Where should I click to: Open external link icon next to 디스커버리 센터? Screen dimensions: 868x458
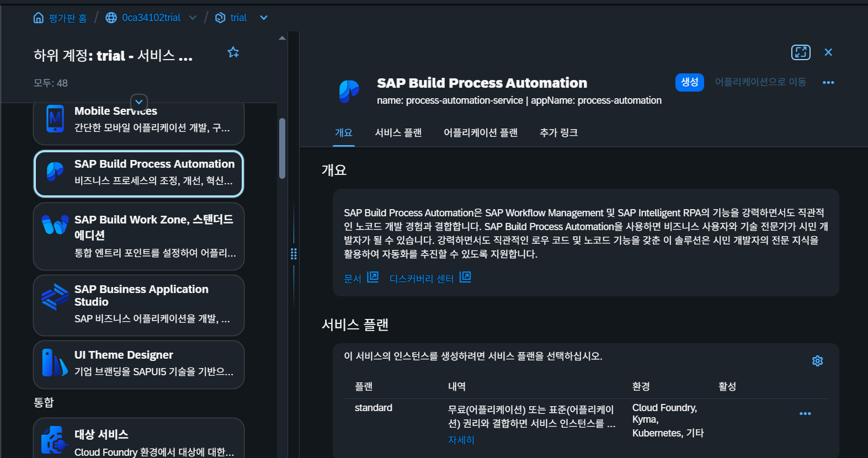coord(465,277)
